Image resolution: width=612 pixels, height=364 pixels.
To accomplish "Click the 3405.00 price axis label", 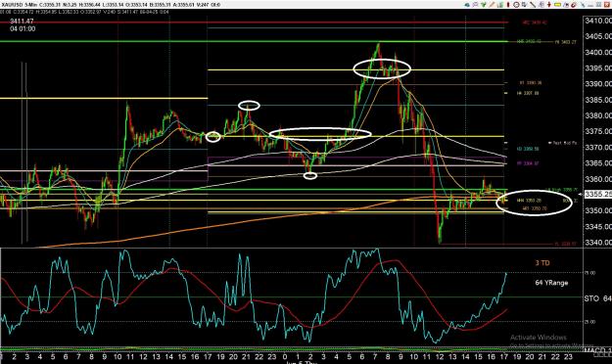I will tap(598, 36).
